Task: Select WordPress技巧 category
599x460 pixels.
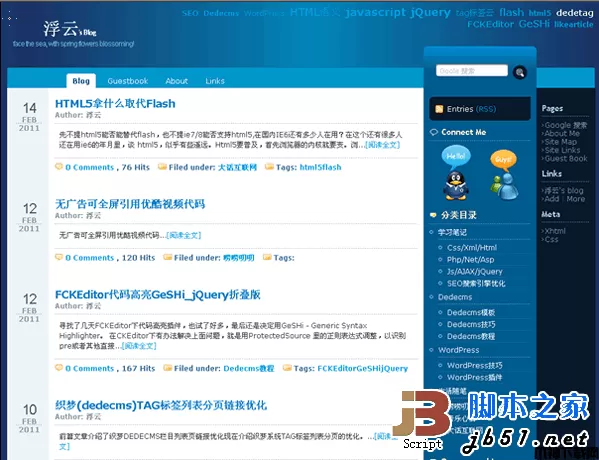Action: (x=474, y=365)
